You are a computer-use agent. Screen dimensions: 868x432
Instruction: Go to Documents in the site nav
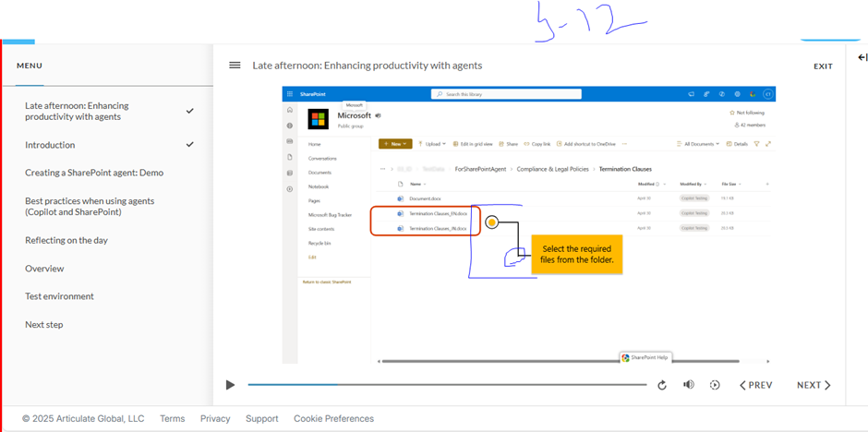coord(319,173)
